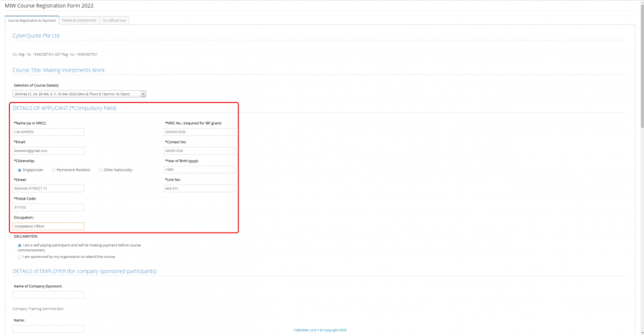Screen dimensions: 644x335
Task: Click the Name of Company (Sponsor) field
Action: 48,295
